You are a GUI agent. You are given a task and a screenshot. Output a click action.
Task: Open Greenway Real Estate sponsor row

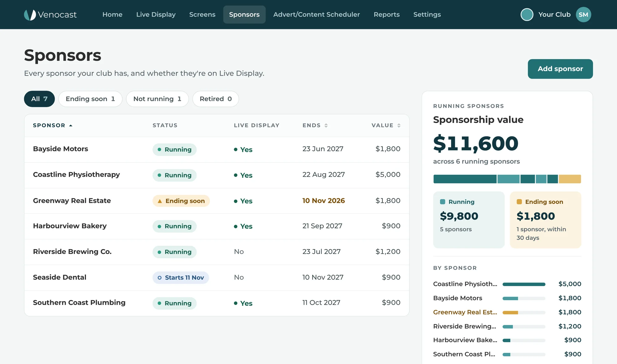pos(217,201)
